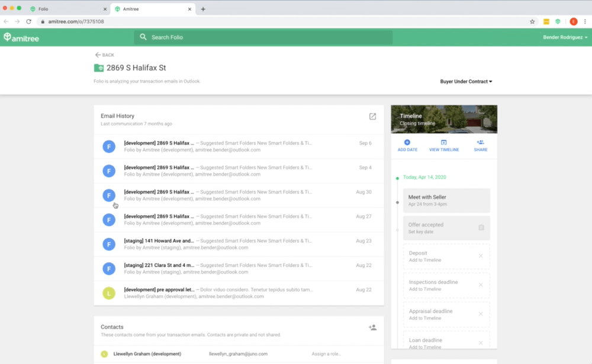
Task: Click the VIEW TIMELINE button
Action: (444, 146)
